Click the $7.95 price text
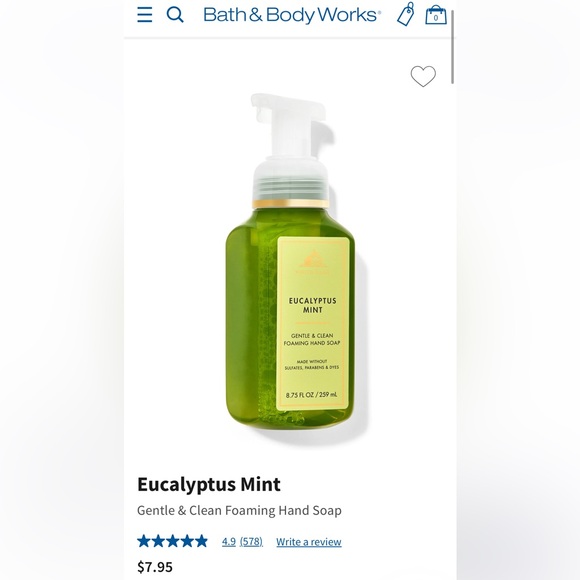Screen dimensions: 580x580 (x=155, y=567)
